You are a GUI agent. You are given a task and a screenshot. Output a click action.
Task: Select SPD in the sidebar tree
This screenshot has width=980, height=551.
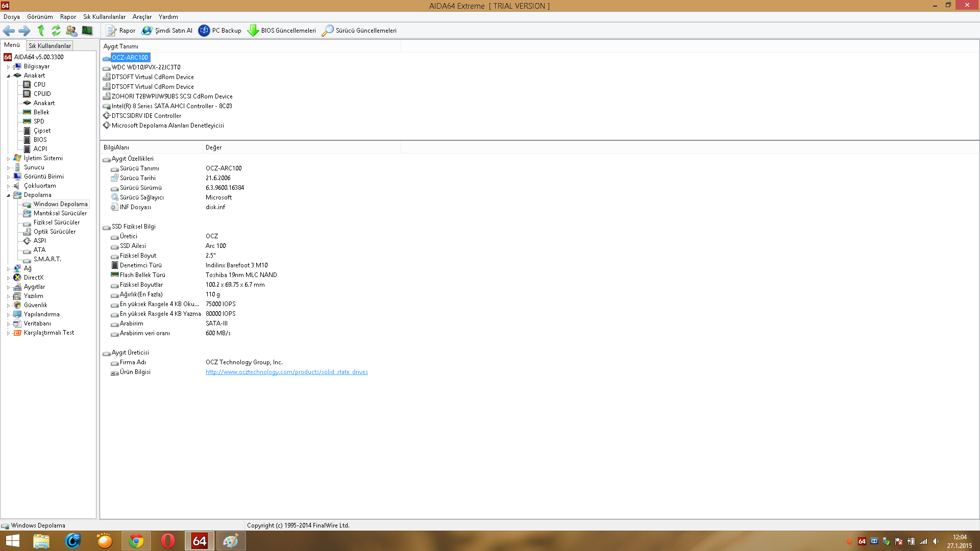[x=39, y=121]
